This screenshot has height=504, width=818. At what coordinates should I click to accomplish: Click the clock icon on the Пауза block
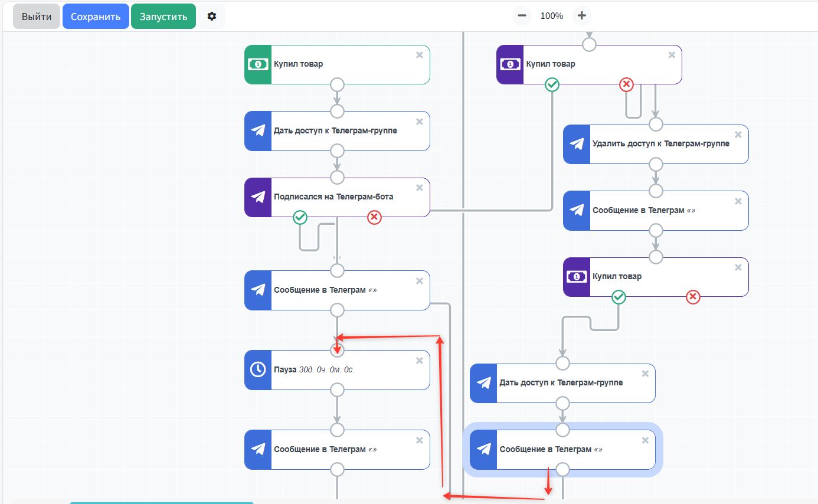[258, 369]
